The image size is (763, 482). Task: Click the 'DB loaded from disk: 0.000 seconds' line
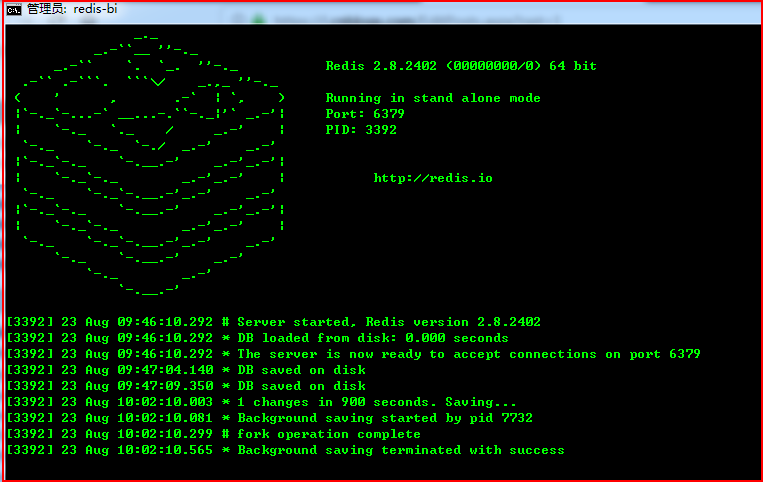(257, 338)
